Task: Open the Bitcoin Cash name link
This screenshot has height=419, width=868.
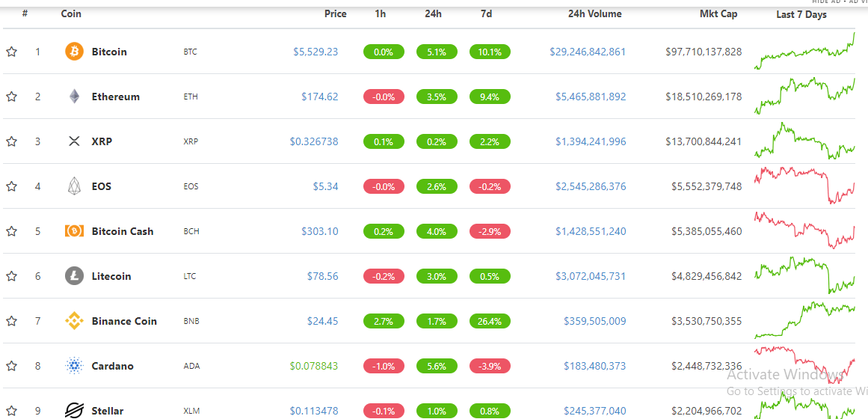Action: [x=123, y=231]
